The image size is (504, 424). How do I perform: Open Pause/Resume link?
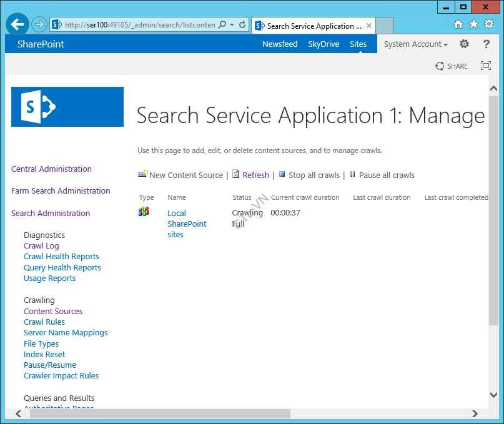click(x=50, y=365)
